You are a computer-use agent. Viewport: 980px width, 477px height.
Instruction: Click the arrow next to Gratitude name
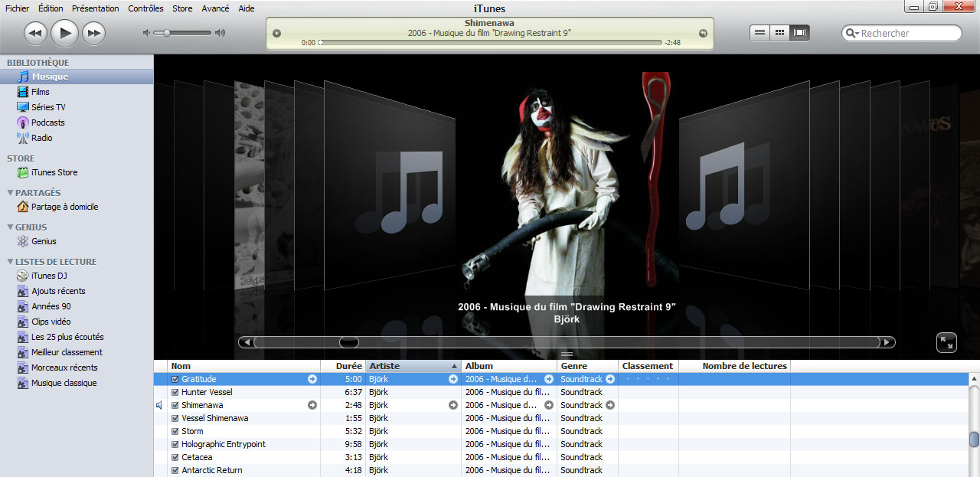pyautogui.click(x=312, y=379)
